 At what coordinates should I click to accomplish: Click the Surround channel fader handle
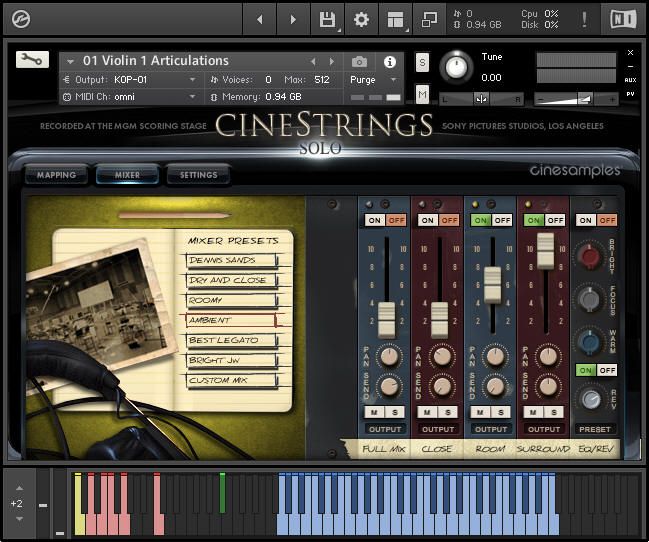click(x=545, y=249)
